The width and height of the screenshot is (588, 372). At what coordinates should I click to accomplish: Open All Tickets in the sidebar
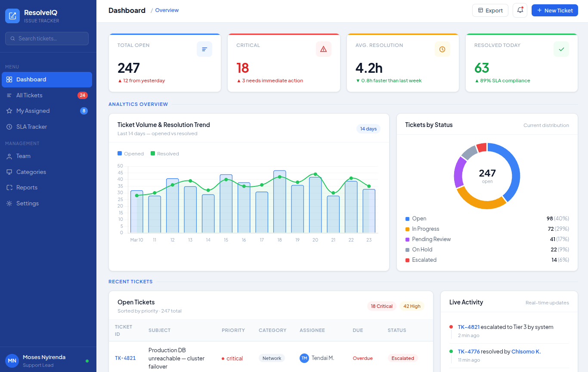[29, 95]
